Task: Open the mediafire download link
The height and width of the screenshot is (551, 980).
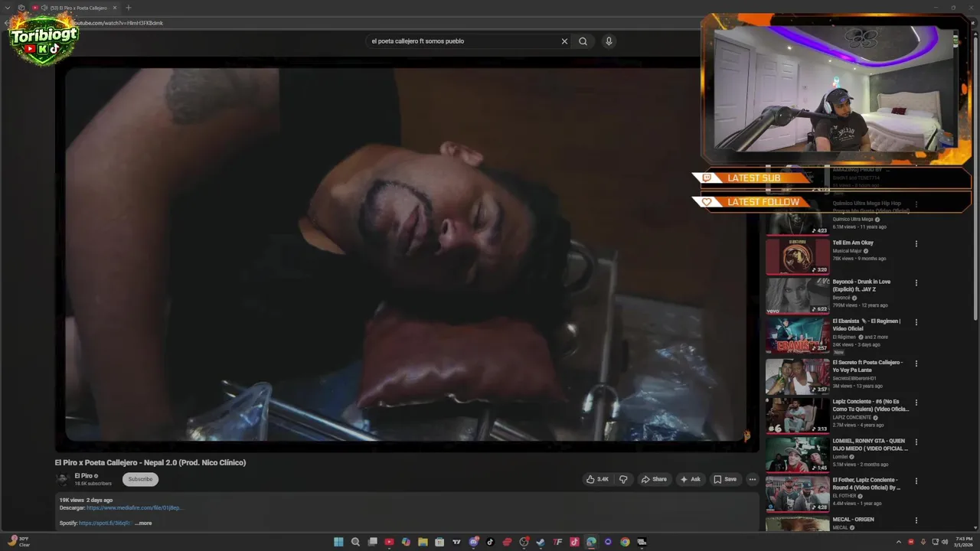Action: tap(134, 507)
